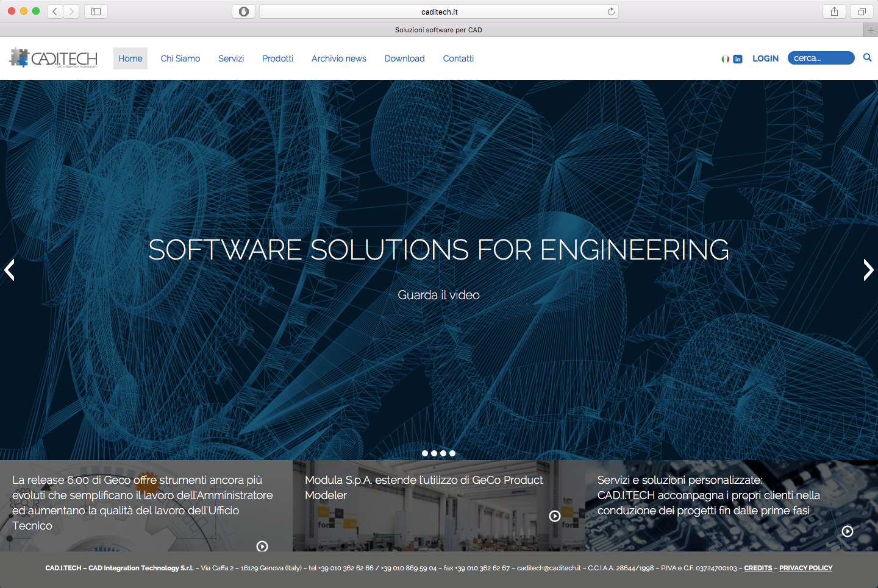The width and height of the screenshot is (878, 588).
Task: Open the Chi Siamo menu item
Action: [x=180, y=58]
